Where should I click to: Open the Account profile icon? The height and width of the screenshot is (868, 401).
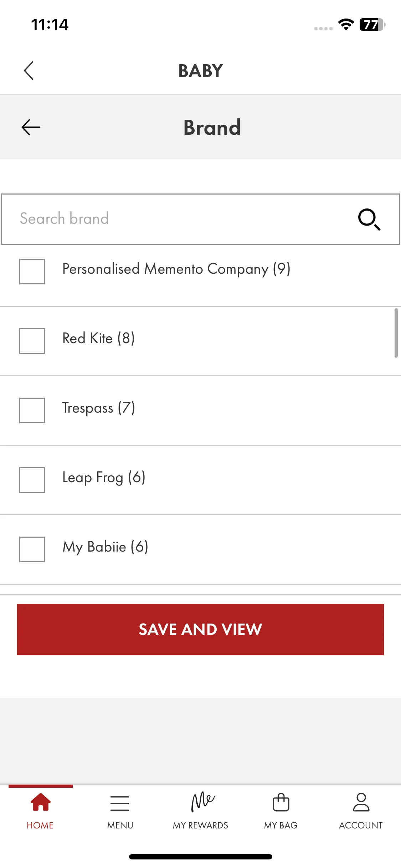click(x=361, y=802)
